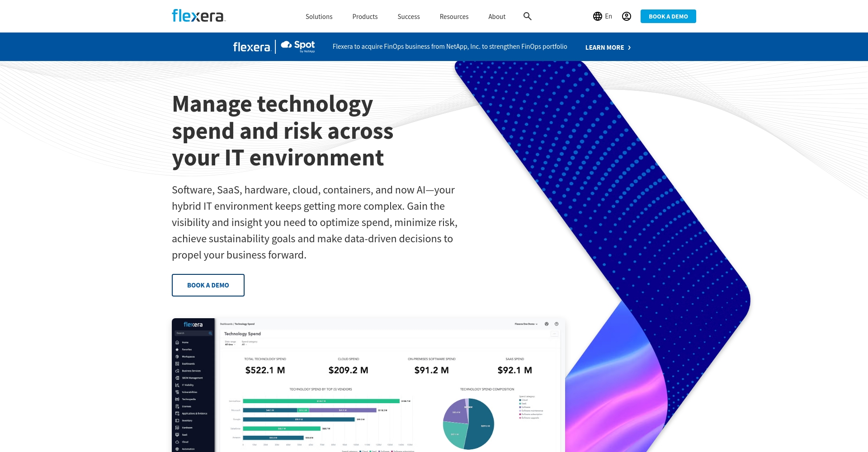The image size is (868, 452).
Task: Click the Licenses icon in sidebar
Action: (x=177, y=406)
